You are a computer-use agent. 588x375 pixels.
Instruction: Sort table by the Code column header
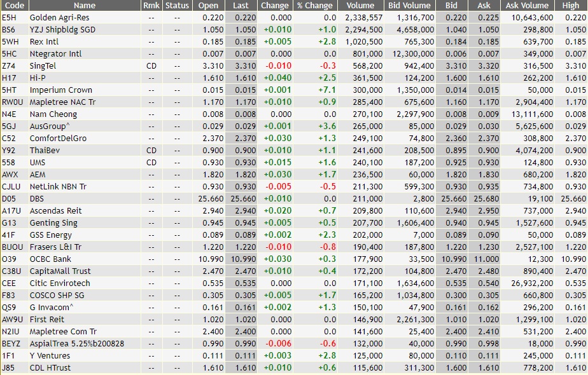pos(14,5)
